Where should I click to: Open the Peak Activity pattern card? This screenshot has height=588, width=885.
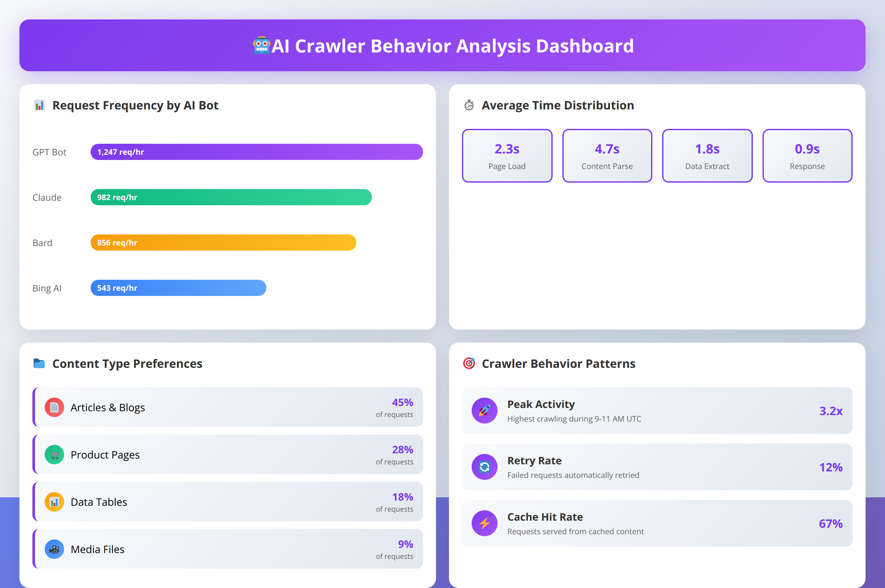pyautogui.click(x=657, y=411)
